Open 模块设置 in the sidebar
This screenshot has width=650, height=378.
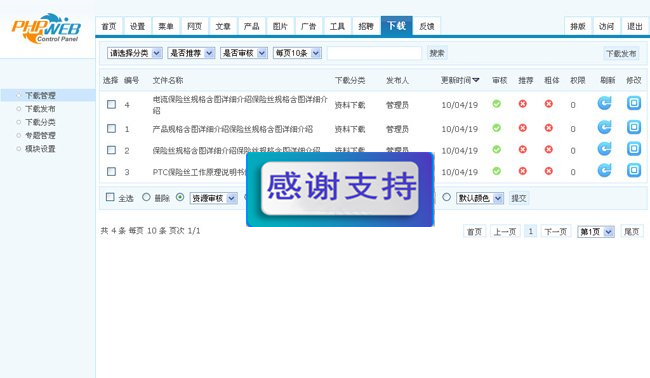pos(40,149)
